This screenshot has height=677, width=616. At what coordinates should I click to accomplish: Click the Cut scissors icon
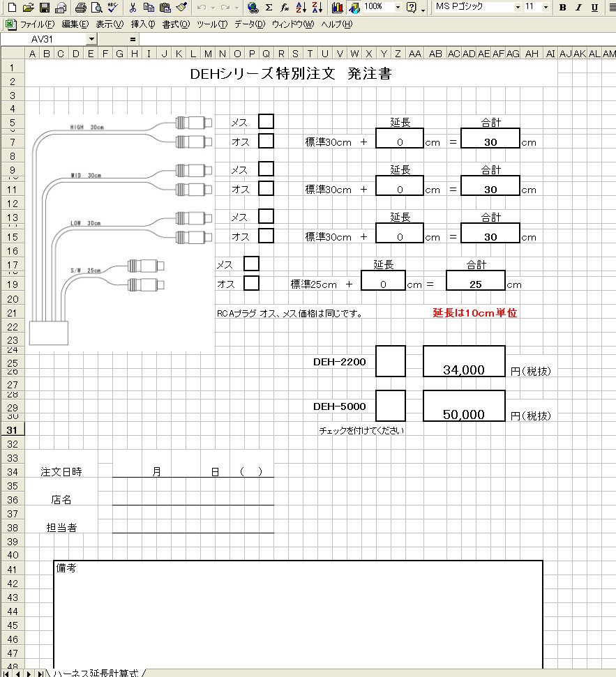click(133, 7)
